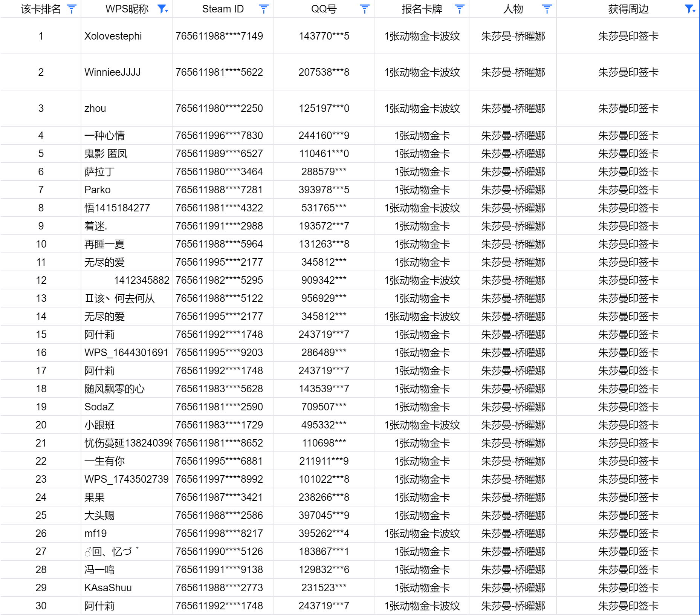Select rank cell number 12

click(x=41, y=280)
